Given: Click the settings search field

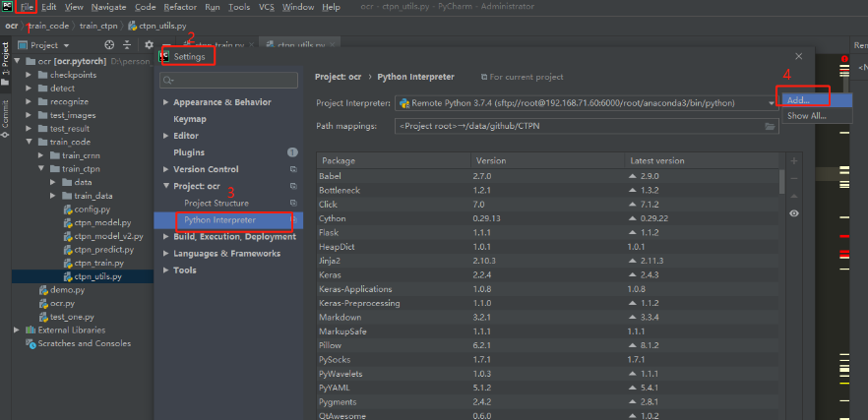Looking at the screenshot, I should coord(228,81).
